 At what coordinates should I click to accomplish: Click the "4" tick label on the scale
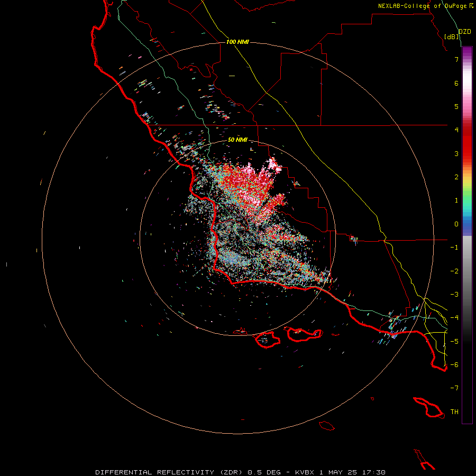(456, 130)
